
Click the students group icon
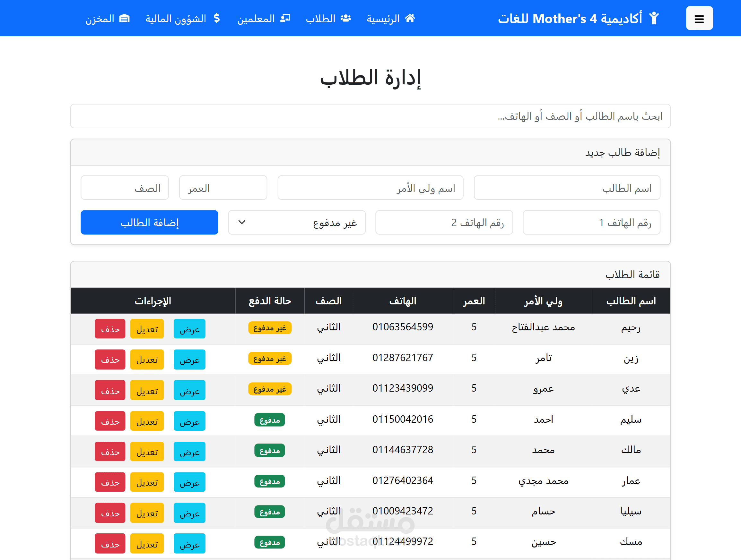[346, 18]
